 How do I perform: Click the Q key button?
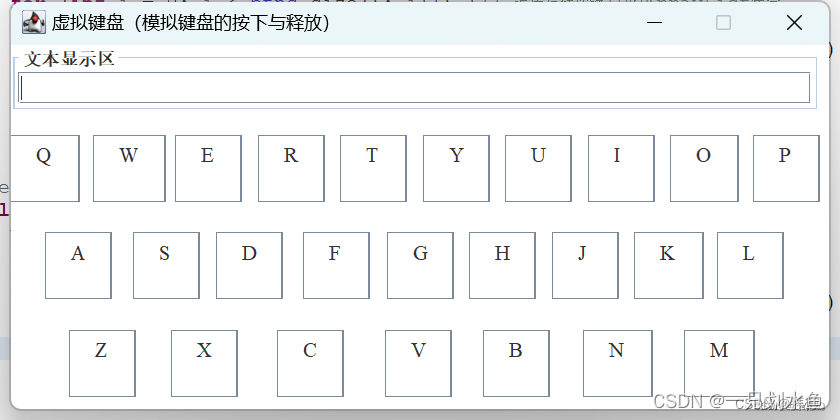click(45, 168)
